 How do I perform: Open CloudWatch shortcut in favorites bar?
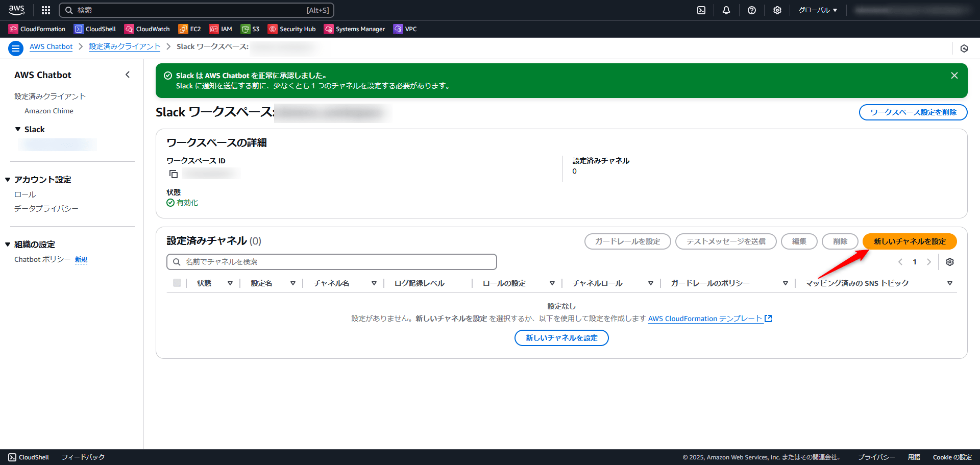click(x=147, y=29)
